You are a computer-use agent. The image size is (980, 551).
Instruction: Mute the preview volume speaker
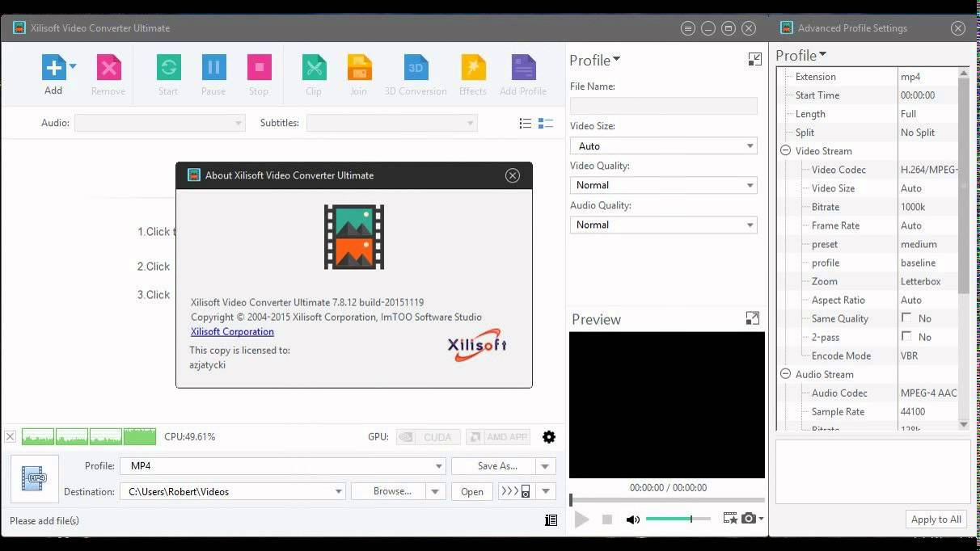pos(633,519)
